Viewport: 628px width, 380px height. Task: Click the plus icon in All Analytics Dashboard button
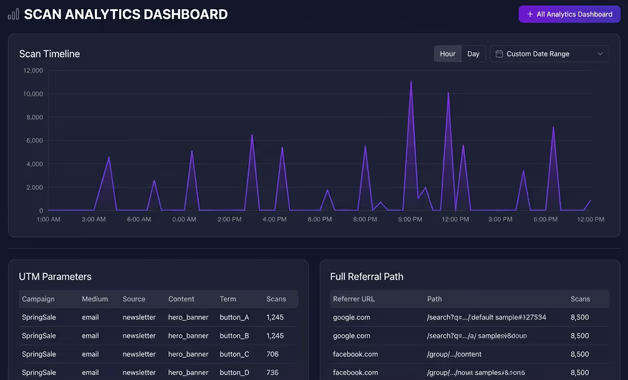[530, 14]
